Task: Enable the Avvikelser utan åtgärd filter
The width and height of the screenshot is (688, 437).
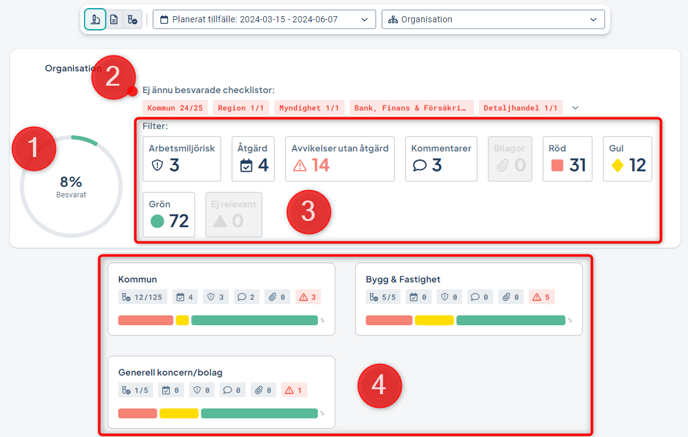Action: coord(338,158)
